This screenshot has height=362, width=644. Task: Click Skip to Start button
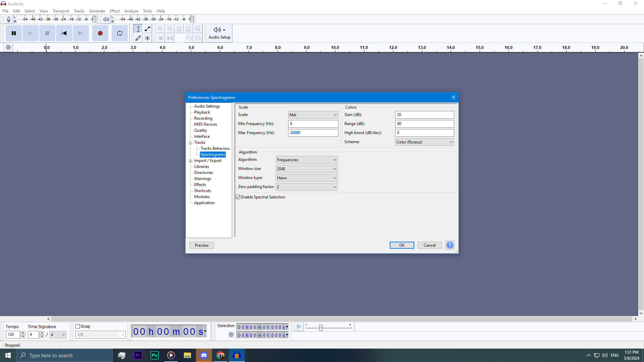coord(64,33)
